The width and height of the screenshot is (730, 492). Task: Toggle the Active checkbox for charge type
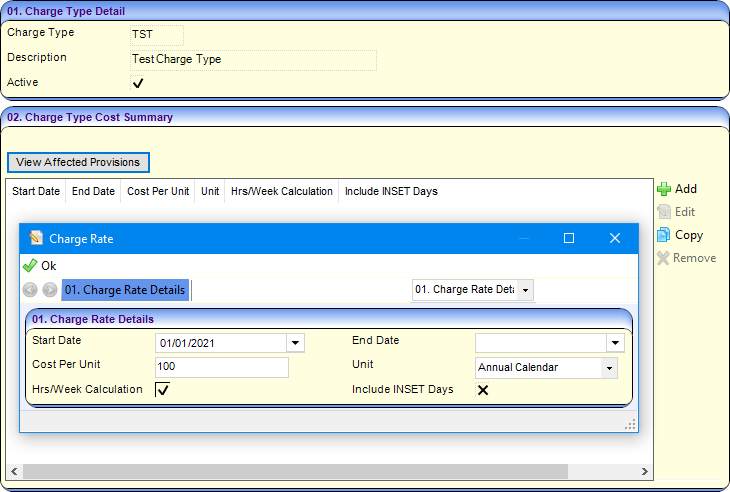tap(138, 83)
